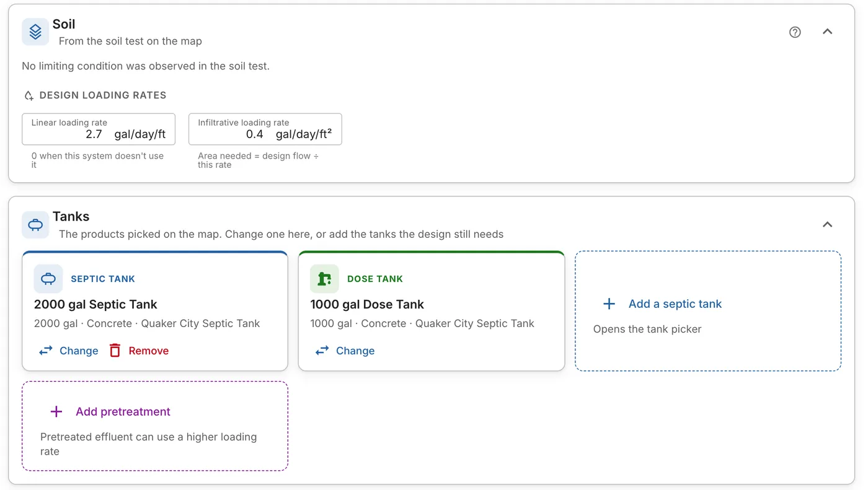This screenshot has width=868, height=490.
Task: Open the Soil help question-mark icon
Action: pyautogui.click(x=795, y=32)
